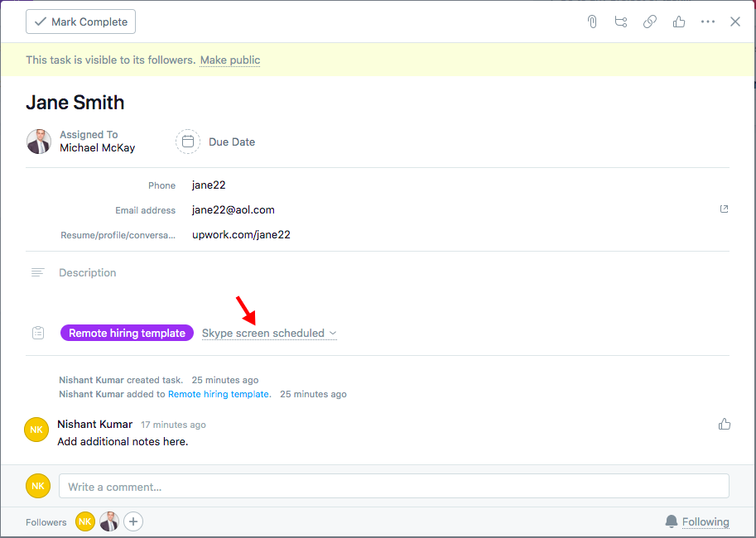
Task: Click the Followers label
Action: coord(46,522)
